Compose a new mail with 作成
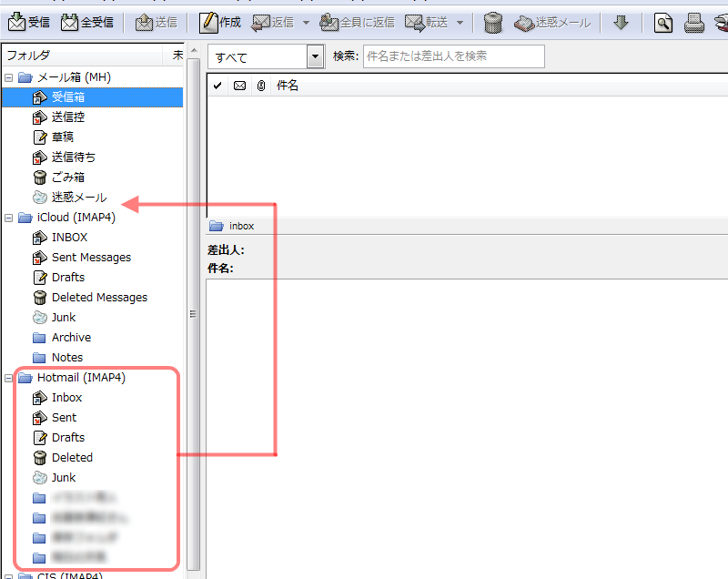Image resolution: width=728 pixels, height=579 pixels. click(219, 23)
